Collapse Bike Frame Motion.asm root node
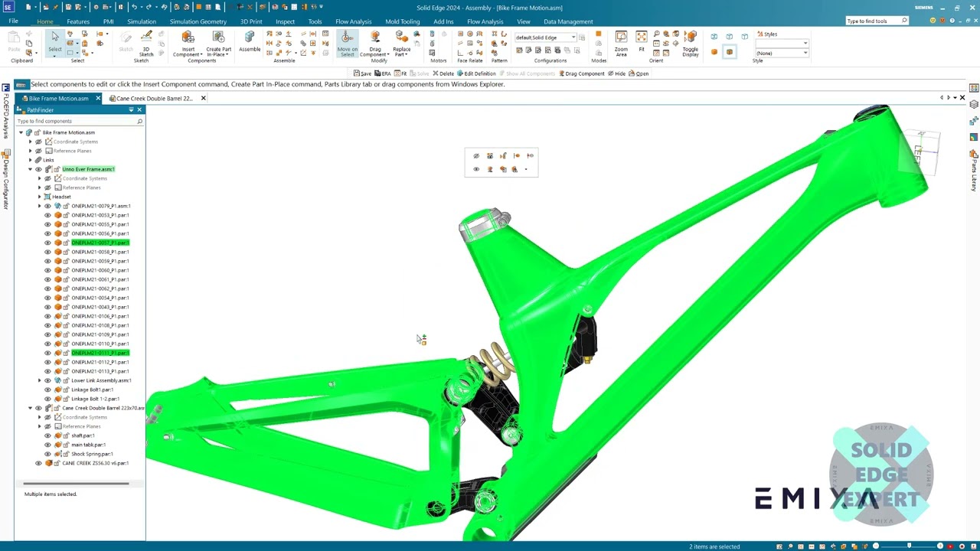This screenshot has height=551, width=980. (x=21, y=132)
